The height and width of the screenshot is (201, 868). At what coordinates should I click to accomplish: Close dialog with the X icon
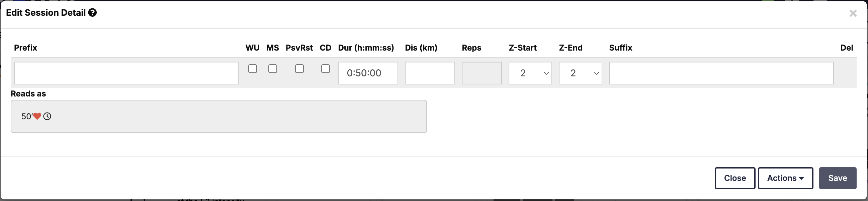tap(853, 13)
